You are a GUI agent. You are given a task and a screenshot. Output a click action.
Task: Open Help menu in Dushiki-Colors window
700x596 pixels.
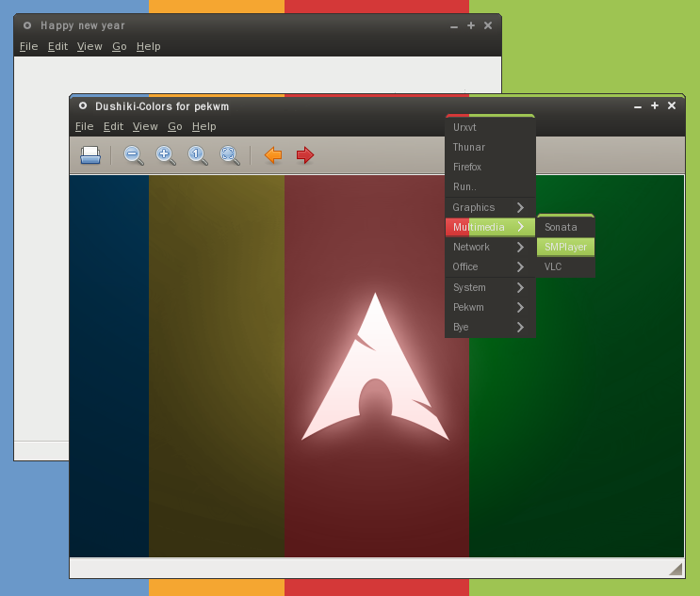[204, 127]
